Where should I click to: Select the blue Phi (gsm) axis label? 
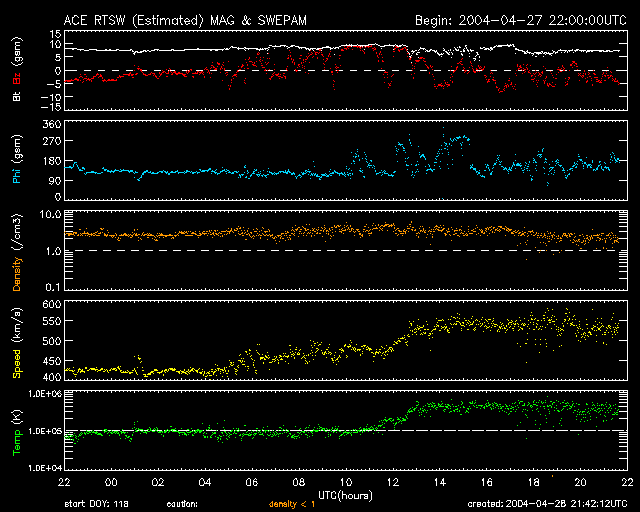(x=16, y=159)
